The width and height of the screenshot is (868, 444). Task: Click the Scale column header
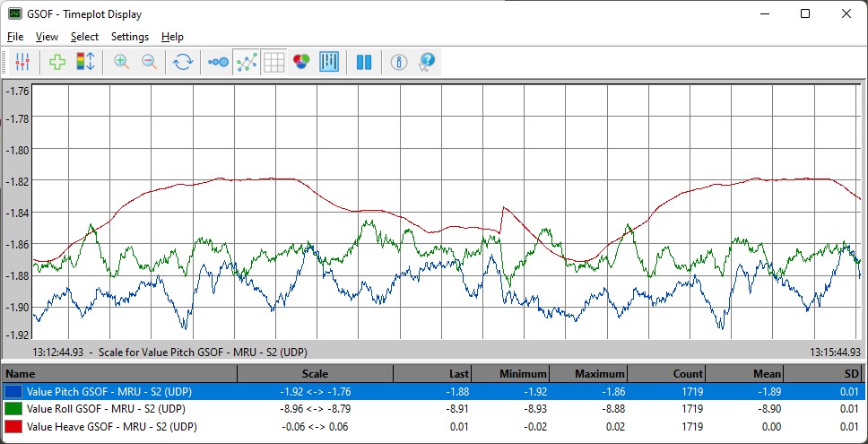[314, 373]
